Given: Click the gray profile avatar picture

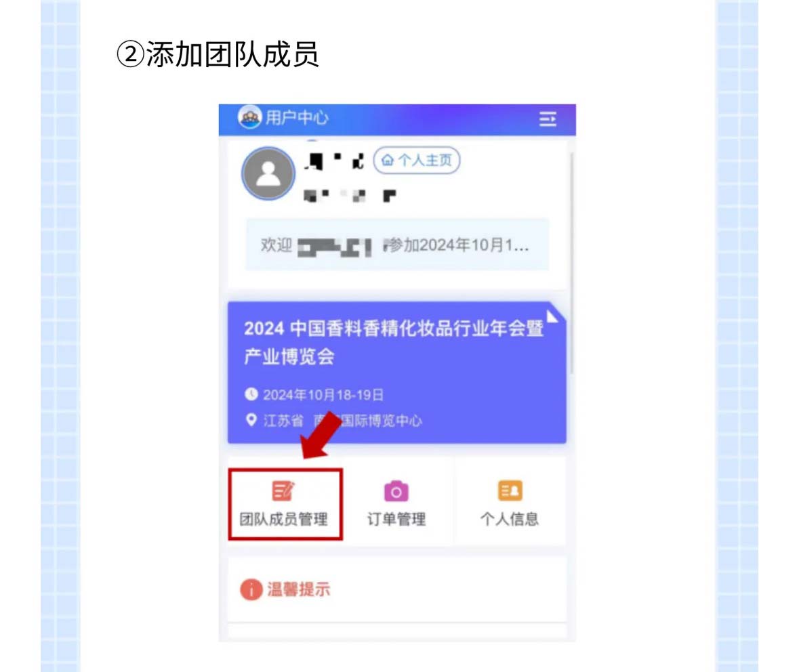Looking at the screenshot, I should [268, 173].
